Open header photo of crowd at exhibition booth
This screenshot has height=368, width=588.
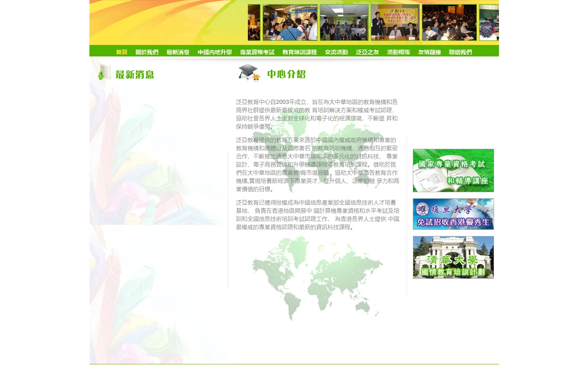pos(290,22)
